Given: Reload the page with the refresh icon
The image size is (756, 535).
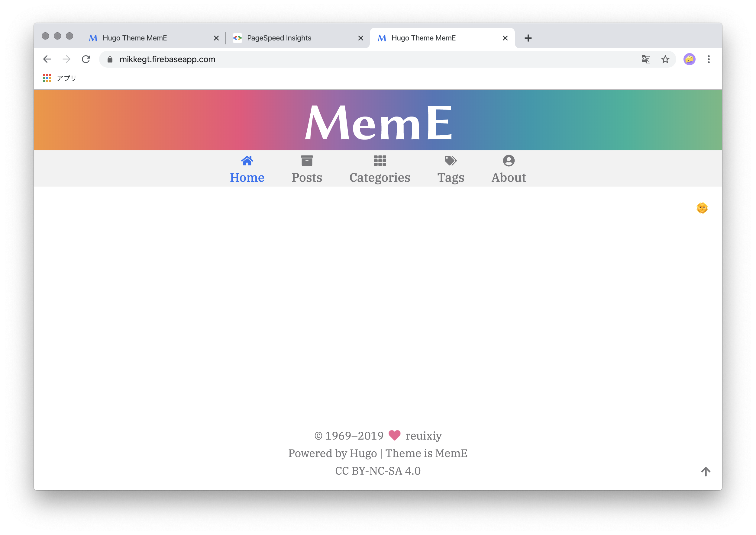Looking at the screenshot, I should [x=86, y=59].
